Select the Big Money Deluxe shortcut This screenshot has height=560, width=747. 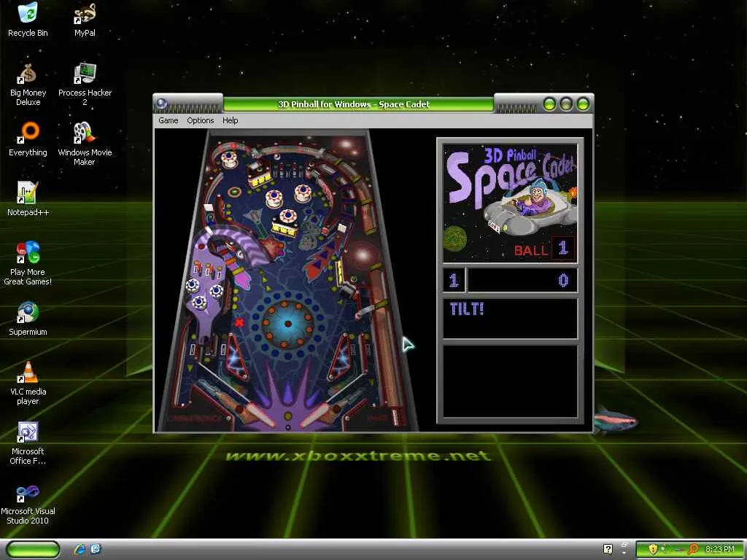28,85
